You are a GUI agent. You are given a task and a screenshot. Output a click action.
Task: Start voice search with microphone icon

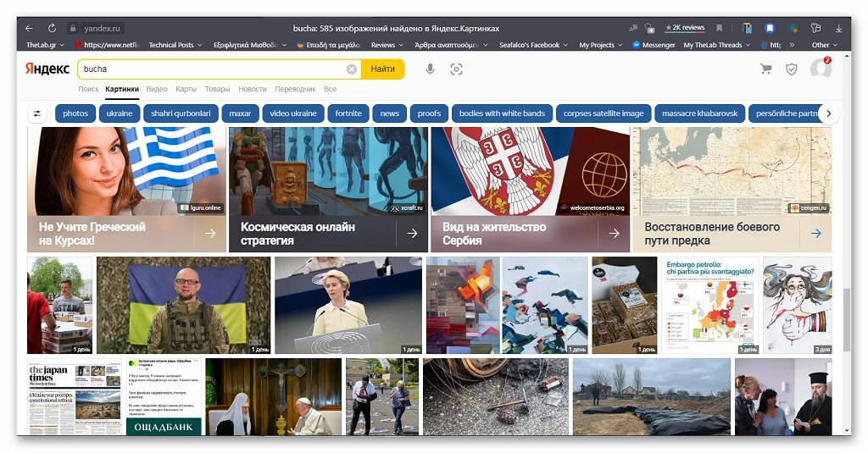[430, 69]
